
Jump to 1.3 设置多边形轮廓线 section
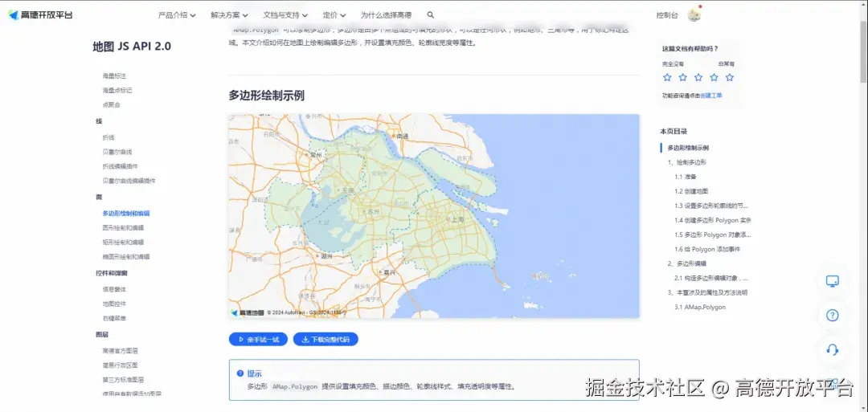712,206
